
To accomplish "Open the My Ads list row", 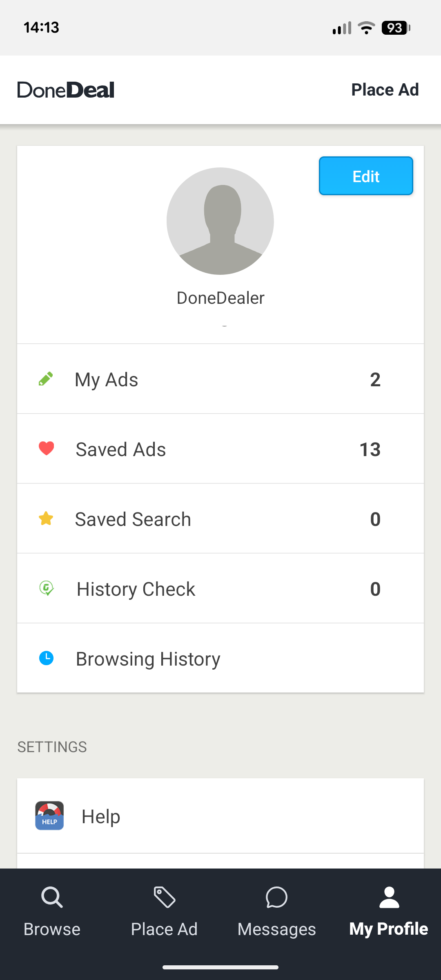I will click(x=220, y=379).
